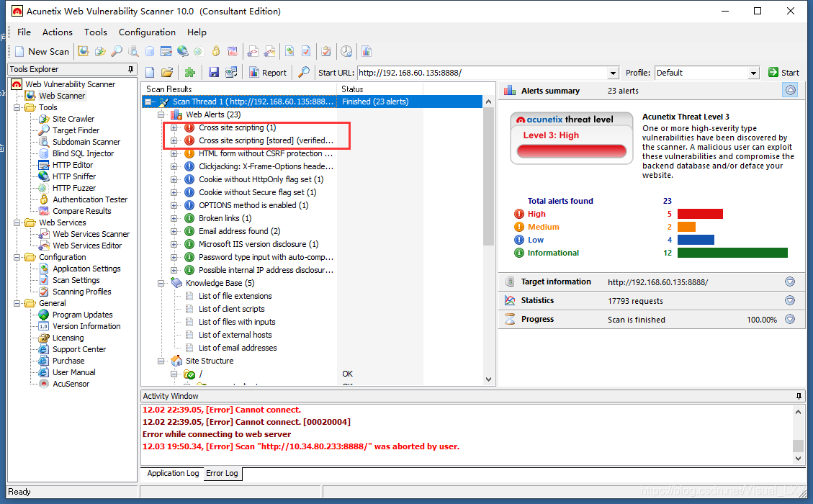The image size is (813, 504).
Task: Collapse the Site Structure node
Action: 161,361
